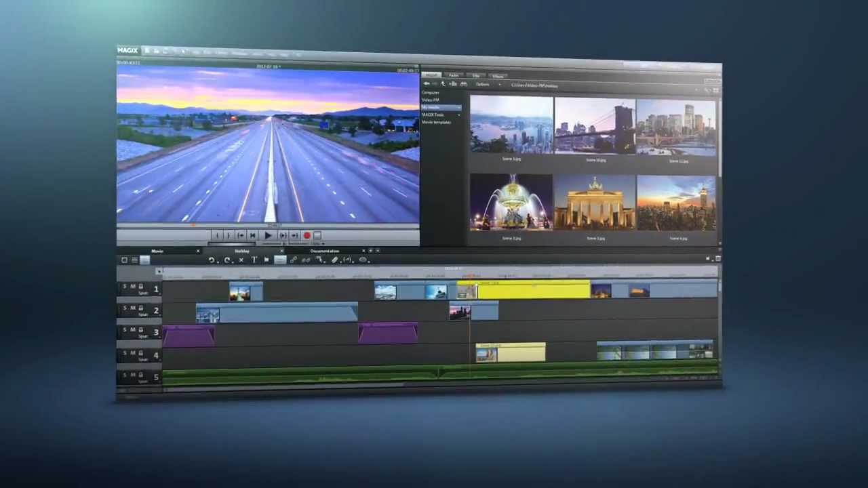Expand the My media folder arrow
Screen dimensions: 868x488
pos(458,107)
